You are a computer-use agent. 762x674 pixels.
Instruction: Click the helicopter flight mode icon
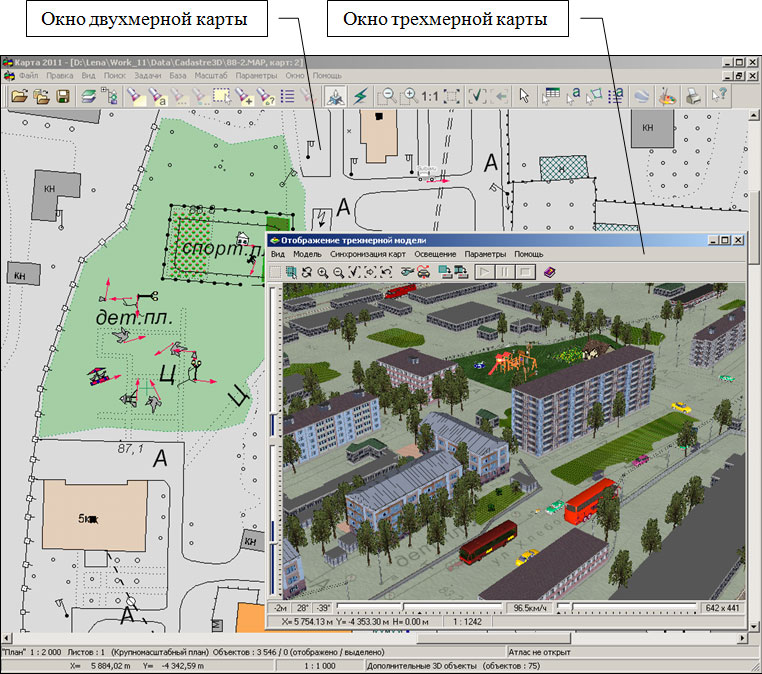coord(407,272)
